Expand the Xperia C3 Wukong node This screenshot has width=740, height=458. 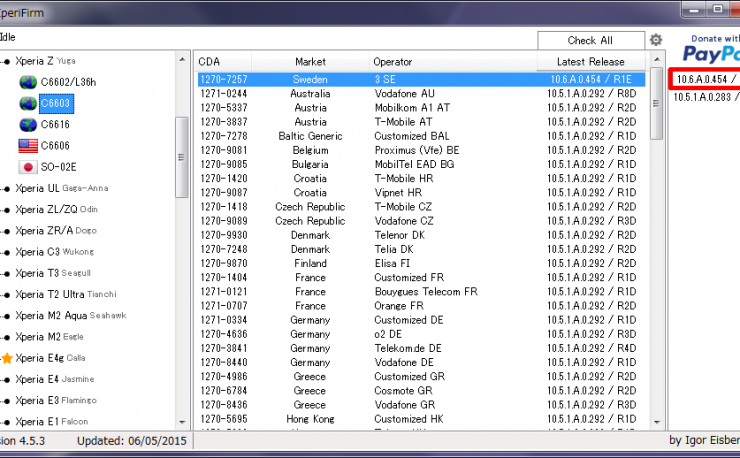(6, 253)
